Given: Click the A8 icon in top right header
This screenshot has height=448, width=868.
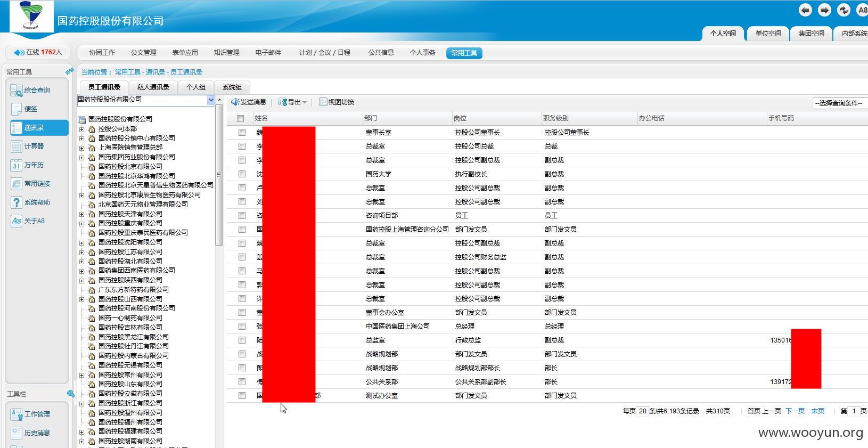Looking at the screenshot, I should pyautogui.click(x=862, y=10).
